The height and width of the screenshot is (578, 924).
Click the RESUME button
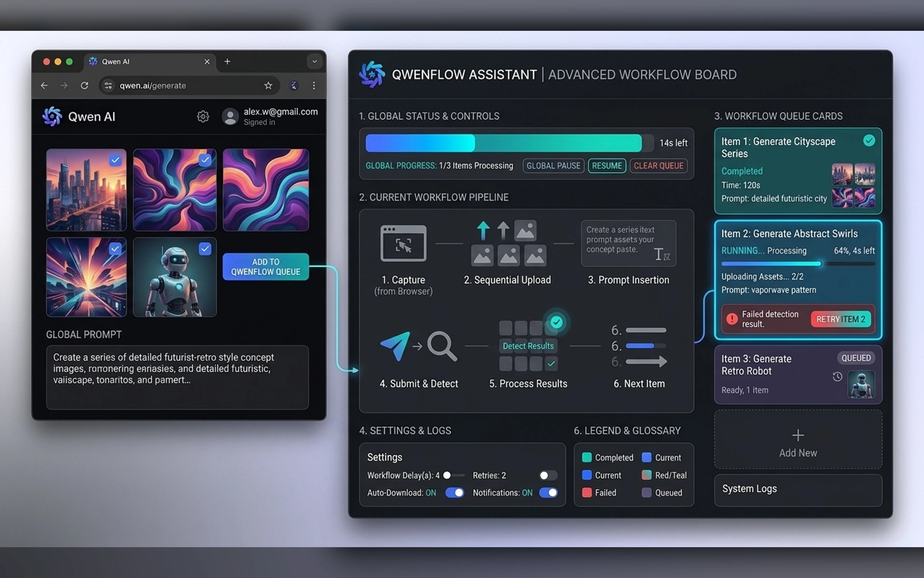(607, 166)
